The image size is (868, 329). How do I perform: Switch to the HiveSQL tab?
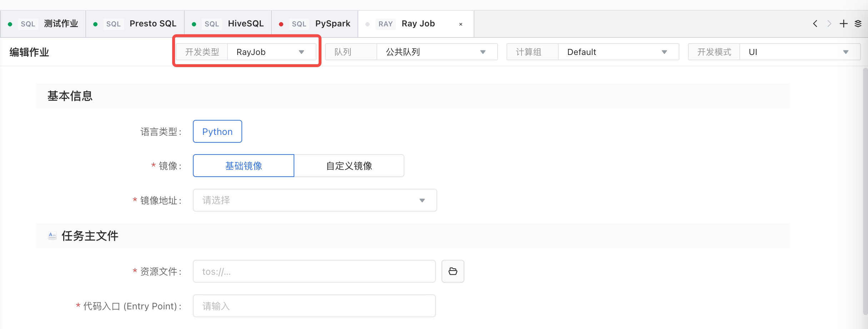245,24
